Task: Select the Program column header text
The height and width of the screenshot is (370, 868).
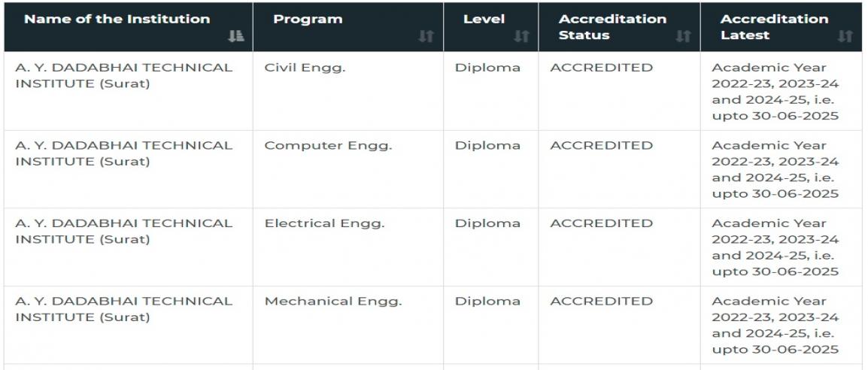Action: [308, 20]
